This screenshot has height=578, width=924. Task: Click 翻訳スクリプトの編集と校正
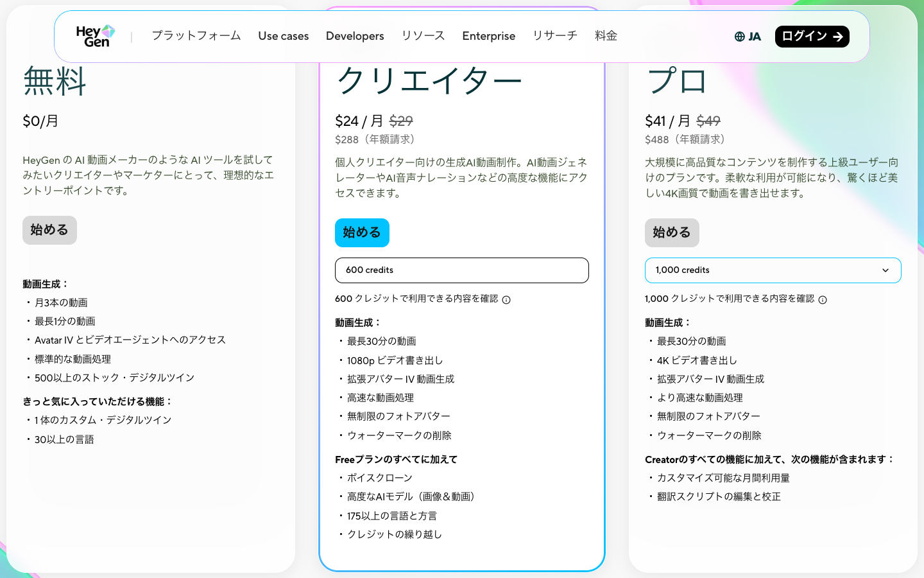(719, 496)
